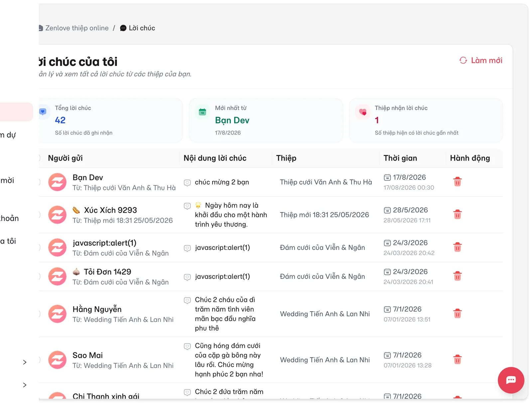Delete the wish from Sao Mai

pos(458,359)
